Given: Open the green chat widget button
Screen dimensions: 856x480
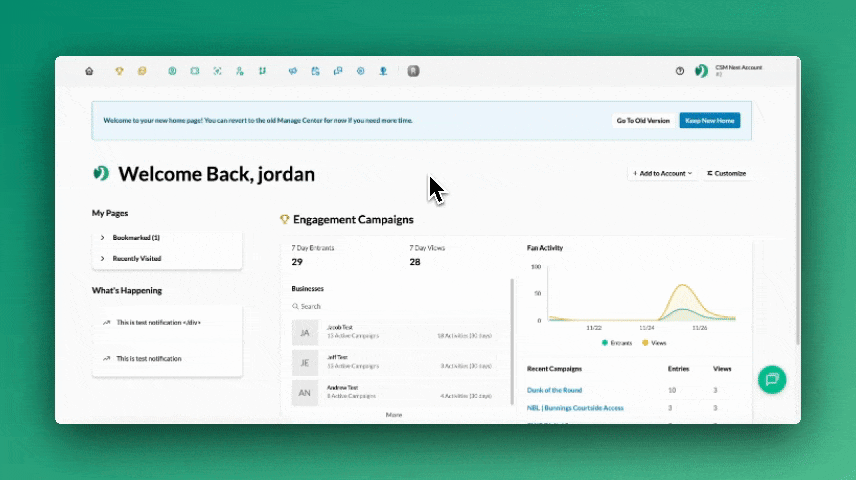Looking at the screenshot, I should point(772,379).
